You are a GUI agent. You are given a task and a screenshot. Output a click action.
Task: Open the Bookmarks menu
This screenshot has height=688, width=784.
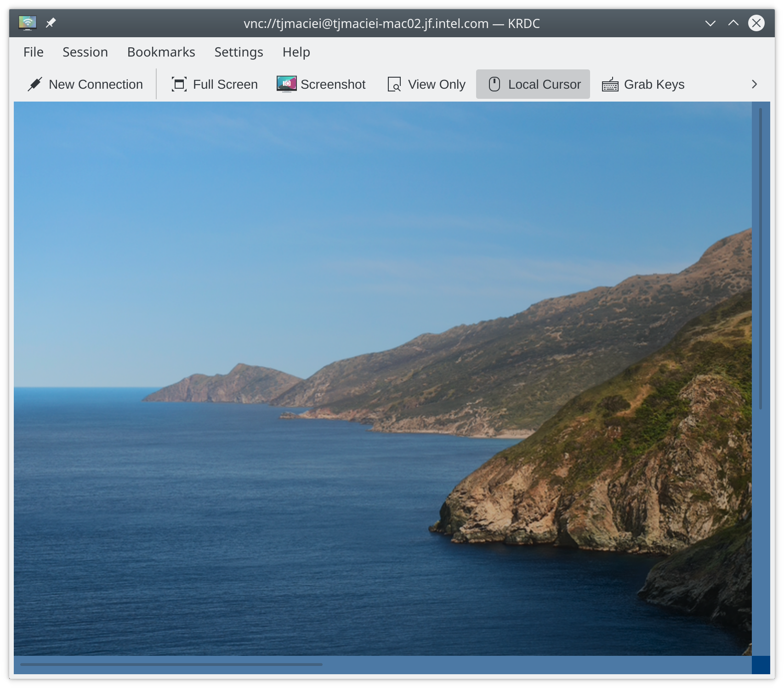click(161, 52)
